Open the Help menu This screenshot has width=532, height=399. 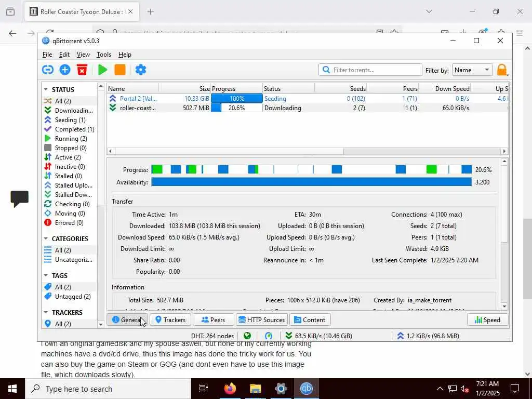tap(125, 54)
